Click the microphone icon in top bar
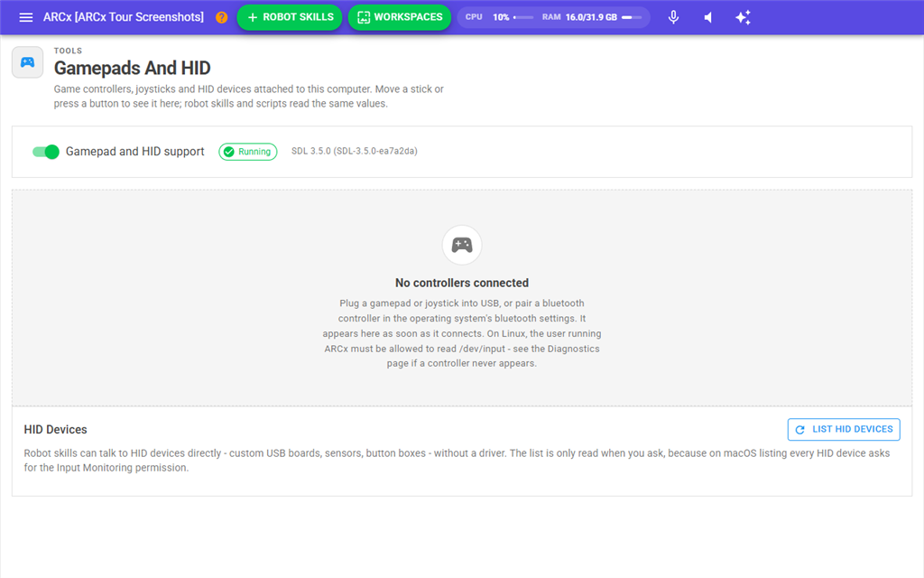This screenshot has height=578, width=924. (673, 17)
